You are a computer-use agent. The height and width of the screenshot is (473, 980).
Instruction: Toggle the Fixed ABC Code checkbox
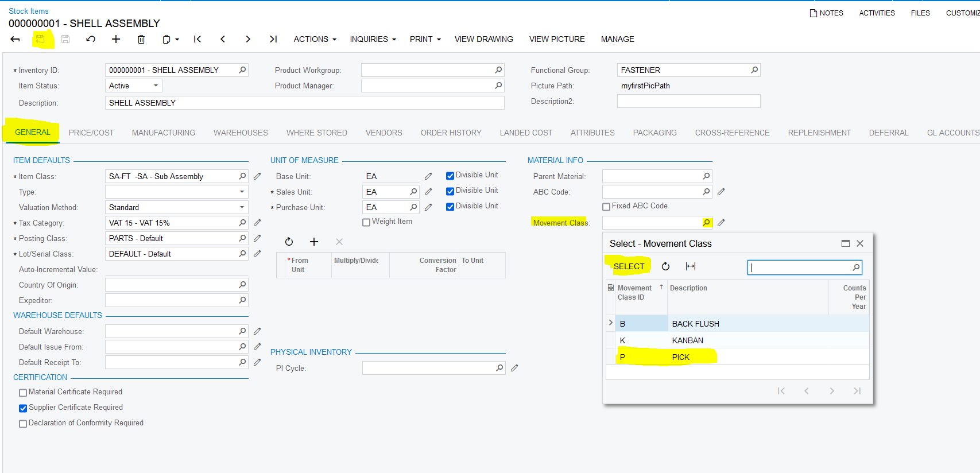(606, 207)
